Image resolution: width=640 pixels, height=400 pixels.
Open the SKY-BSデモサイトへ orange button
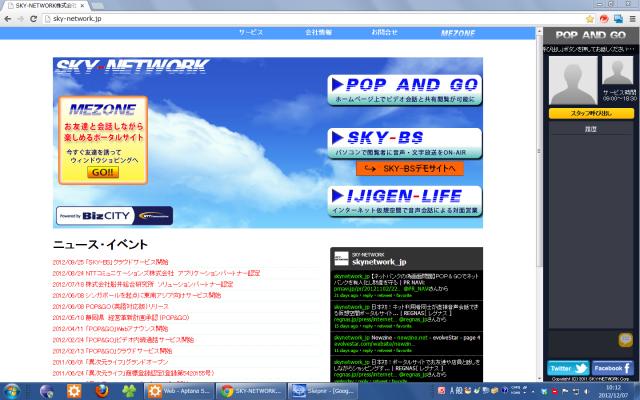(410, 168)
